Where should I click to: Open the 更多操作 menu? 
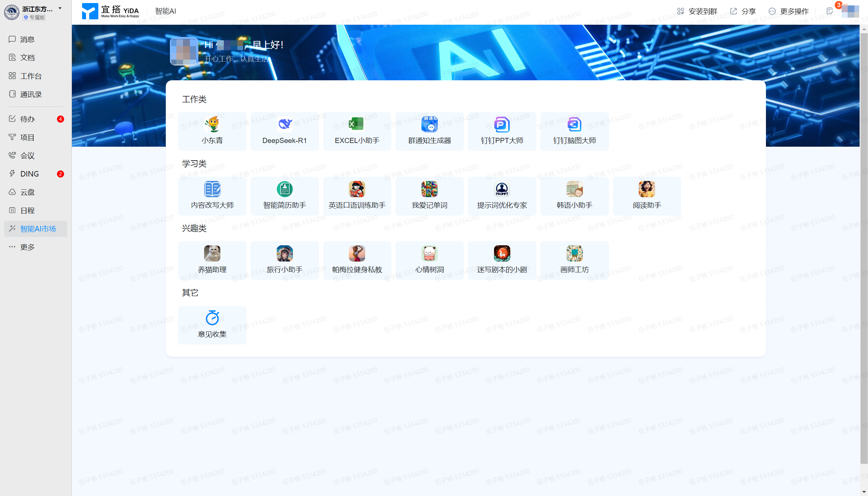pos(789,11)
